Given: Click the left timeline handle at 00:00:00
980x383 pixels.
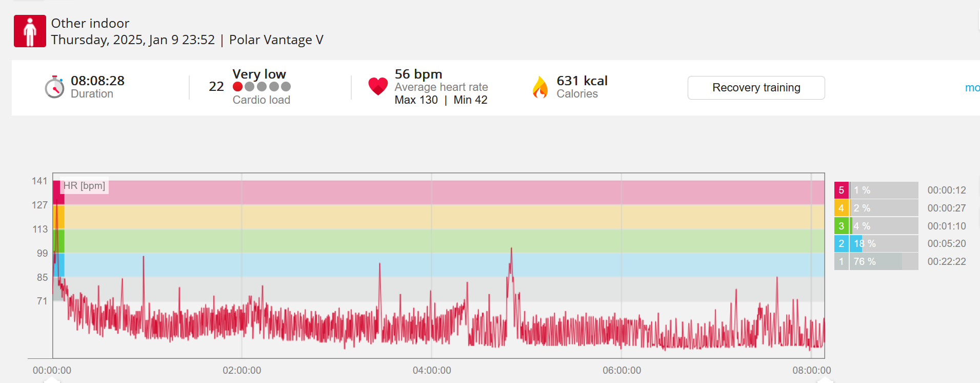Looking at the screenshot, I should (x=51, y=380).
